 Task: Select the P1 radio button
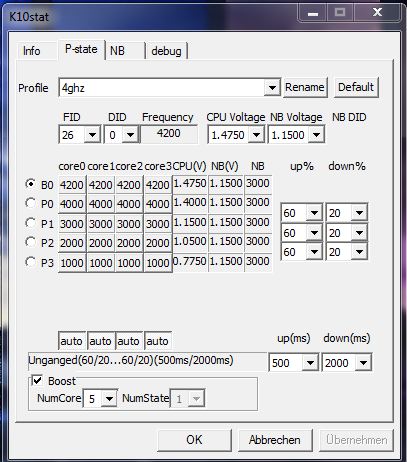[31, 223]
